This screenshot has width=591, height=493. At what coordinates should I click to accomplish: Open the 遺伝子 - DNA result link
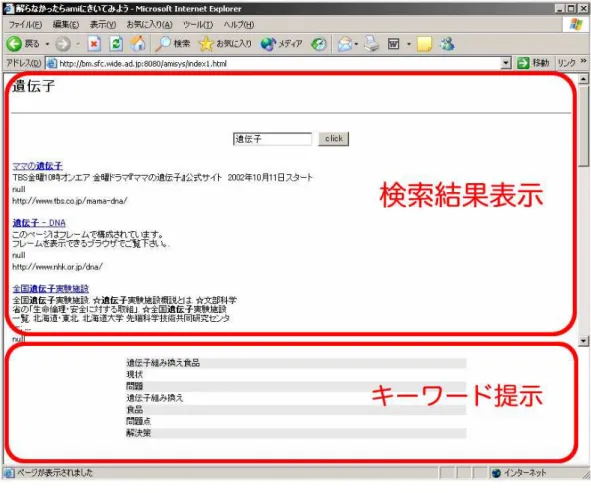(39, 223)
